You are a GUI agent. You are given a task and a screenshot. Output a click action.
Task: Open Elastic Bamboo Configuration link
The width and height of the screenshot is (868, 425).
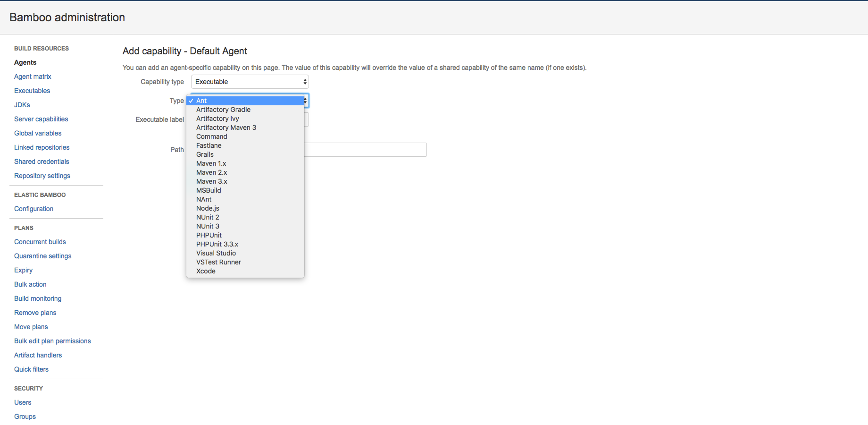(33, 209)
